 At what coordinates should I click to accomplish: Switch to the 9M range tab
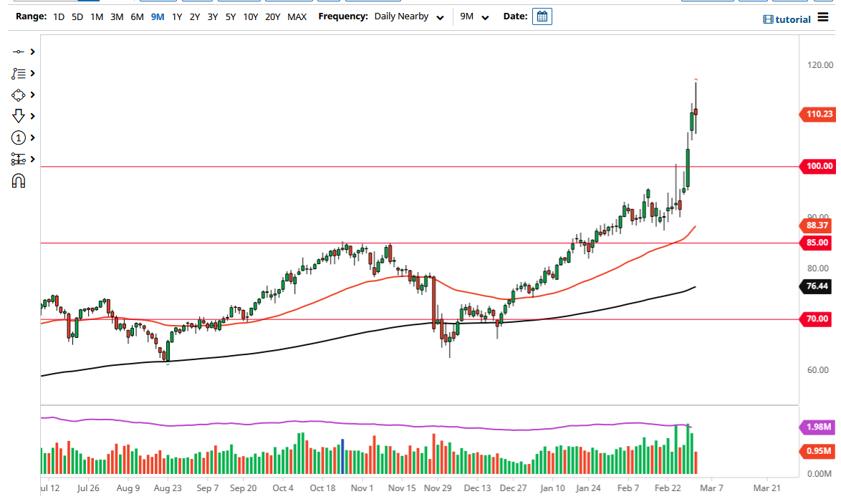157,16
